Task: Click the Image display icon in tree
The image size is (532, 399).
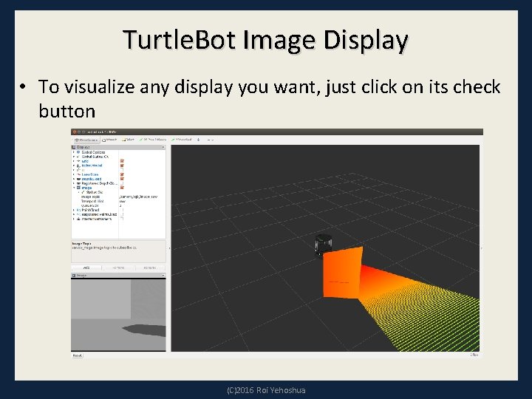Action: point(79,188)
